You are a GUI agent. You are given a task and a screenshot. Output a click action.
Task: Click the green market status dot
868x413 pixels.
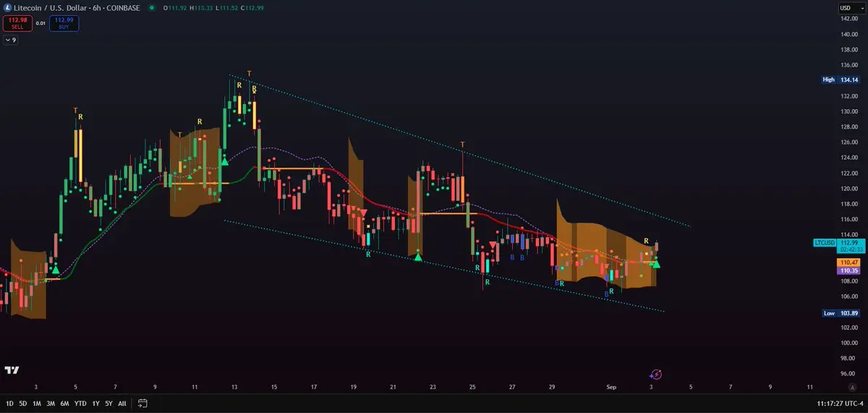click(x=151, y=8)
